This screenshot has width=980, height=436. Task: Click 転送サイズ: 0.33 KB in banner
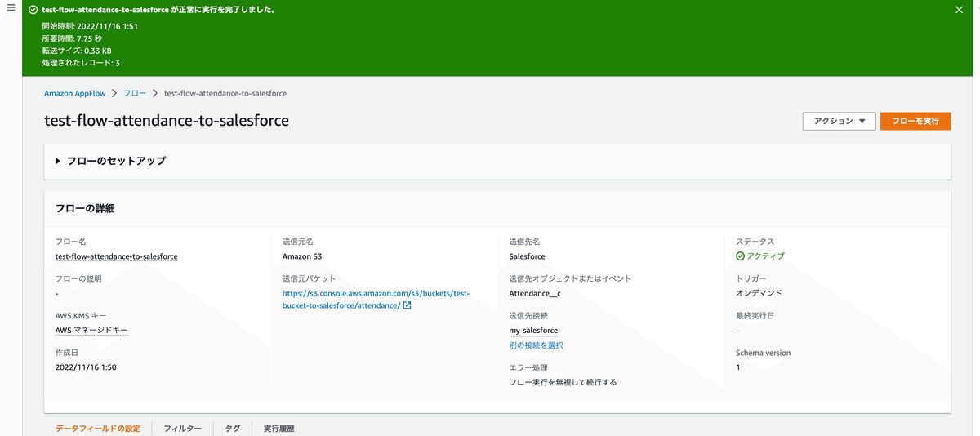(x=77, y=51)
